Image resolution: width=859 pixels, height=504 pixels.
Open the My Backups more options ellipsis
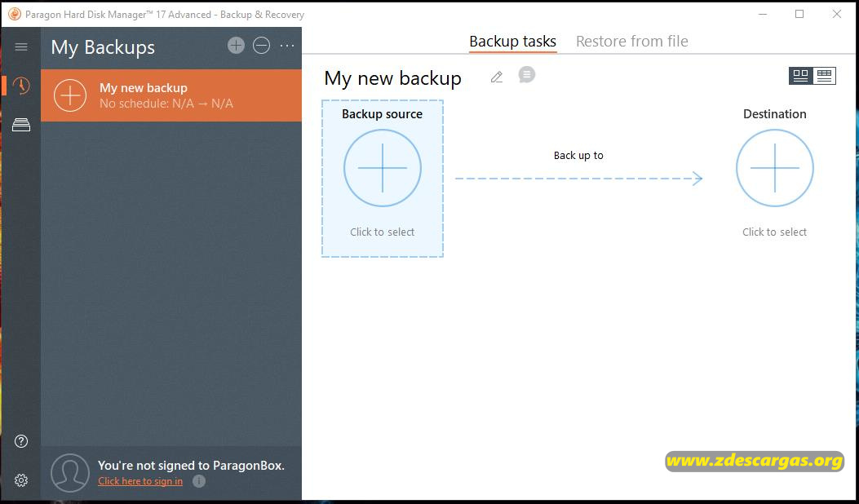coord(287,46)
